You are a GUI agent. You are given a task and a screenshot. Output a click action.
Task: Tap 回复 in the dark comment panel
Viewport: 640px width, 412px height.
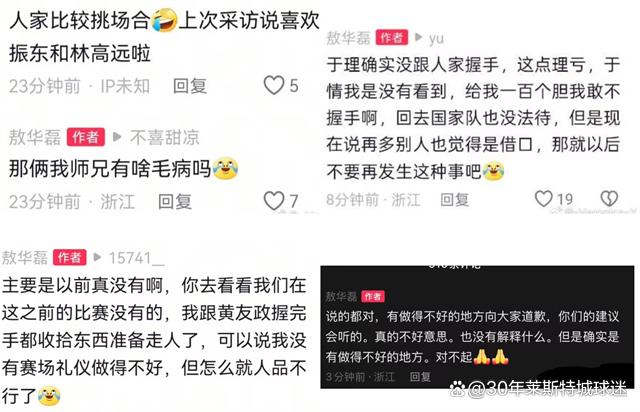[x=420, y=376]
